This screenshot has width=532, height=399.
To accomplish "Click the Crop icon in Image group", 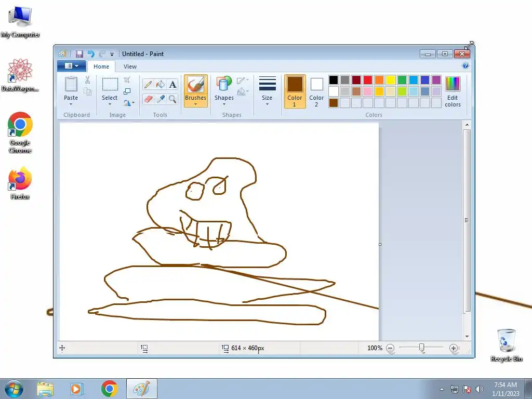I will [x=127, y=80].
